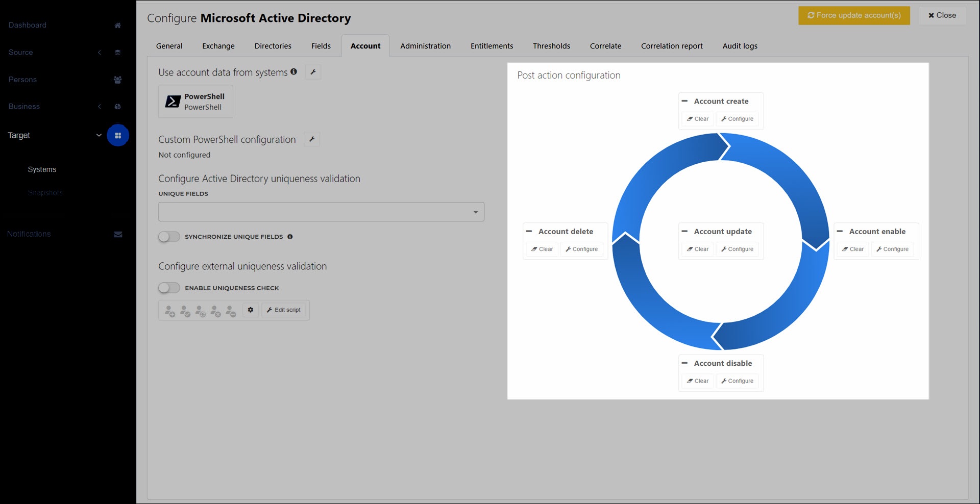
Task: Toggle Enable Uniqueness Check switch
Action: pos(169,288)
